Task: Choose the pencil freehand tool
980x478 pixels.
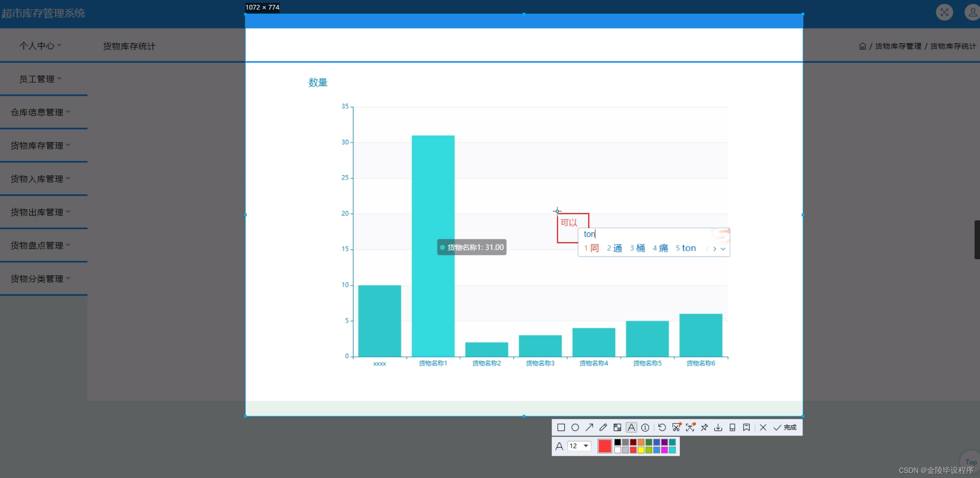Action: [603, 427]
